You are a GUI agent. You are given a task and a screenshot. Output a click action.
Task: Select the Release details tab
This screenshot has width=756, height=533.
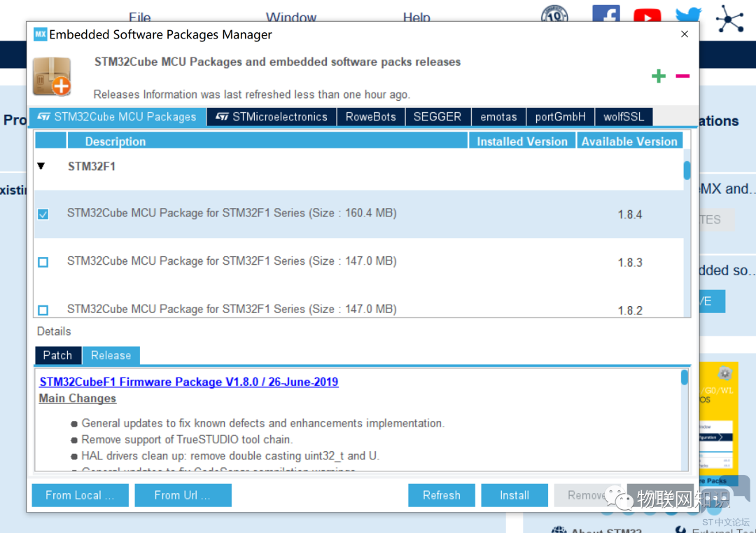[x=111, y=356]
